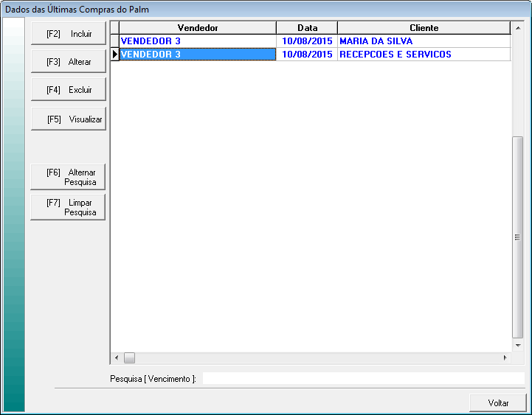Image resolution: width=532 pixels, height=415 pixels.
Task: Select the MARIA DA SILVA row
Action: [x=424, y=41]
